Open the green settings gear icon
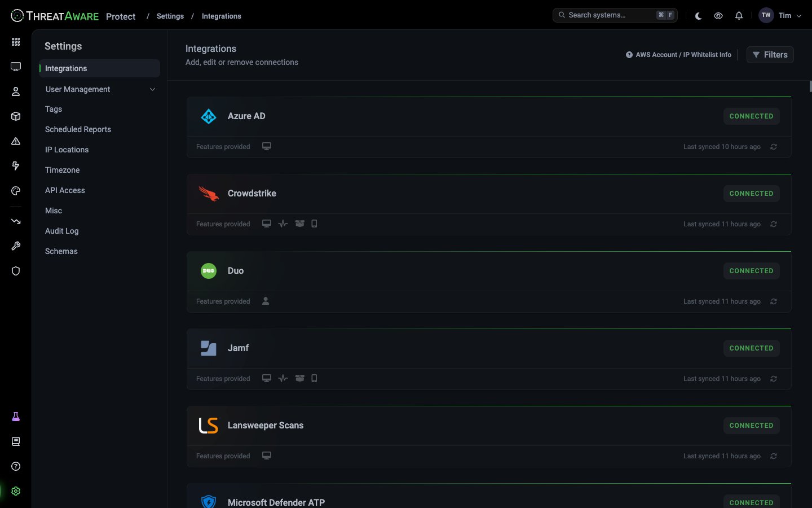The height and width of the screenshot is (508, 812). (x=16, y=491)
